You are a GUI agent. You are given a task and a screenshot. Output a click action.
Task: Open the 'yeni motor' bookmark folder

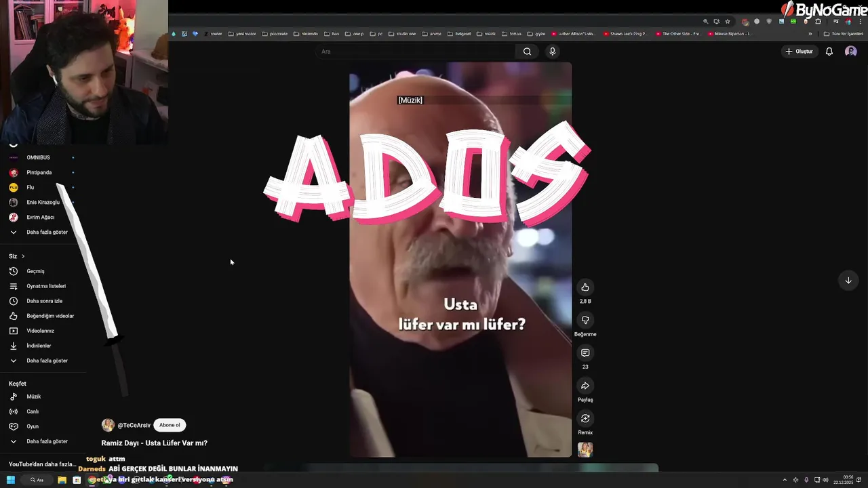click(x=241, y=33)
